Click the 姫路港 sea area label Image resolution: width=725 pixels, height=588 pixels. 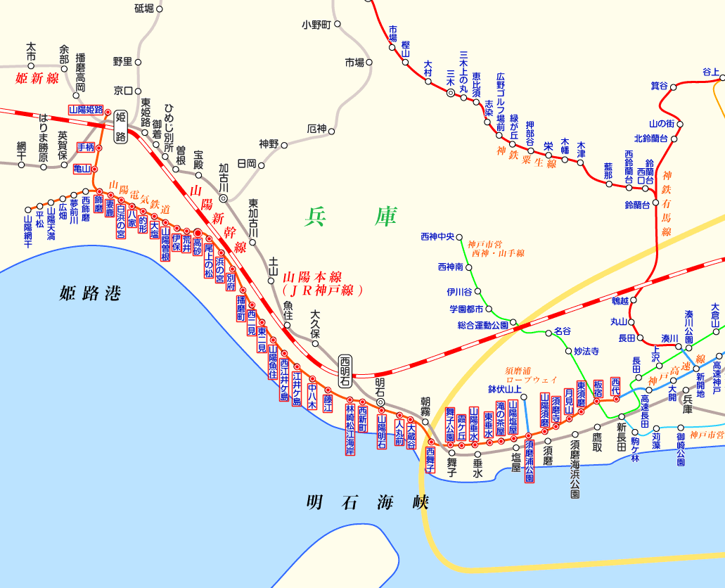(90, 293)
